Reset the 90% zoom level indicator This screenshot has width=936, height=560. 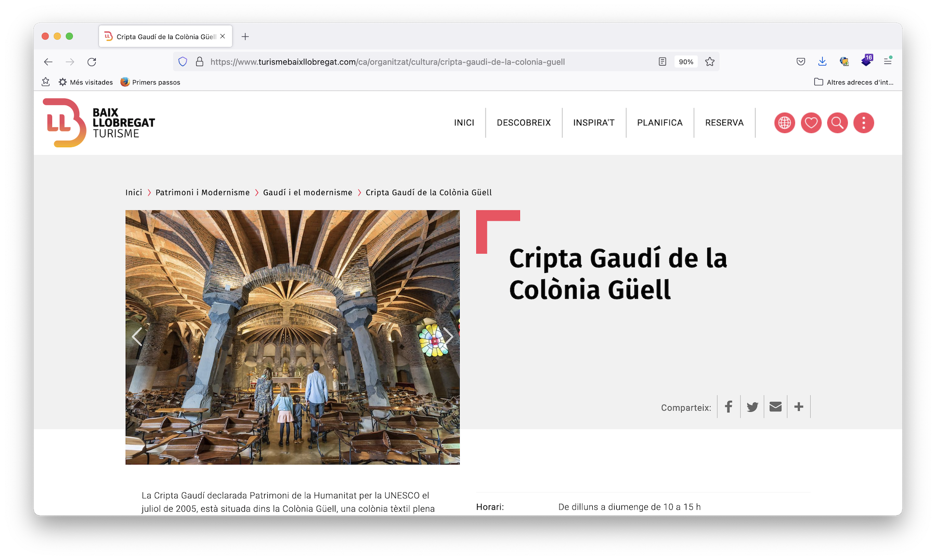pos(686,62)
